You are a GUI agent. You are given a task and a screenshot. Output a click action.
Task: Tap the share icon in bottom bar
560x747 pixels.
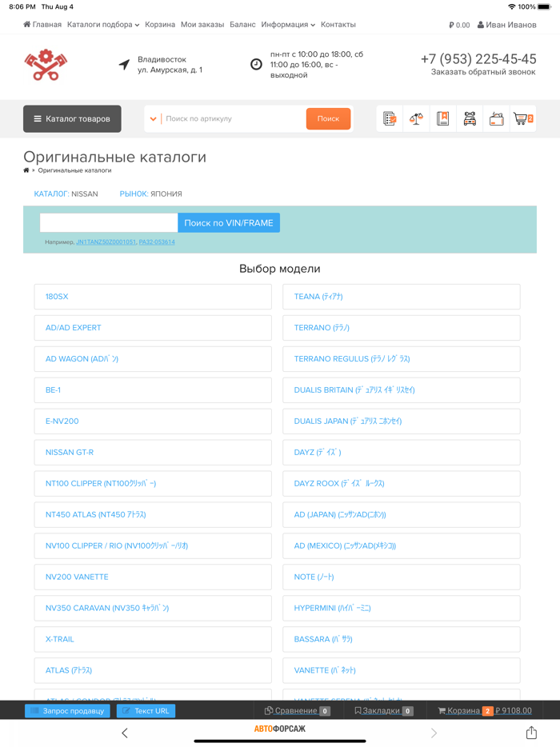pos(531,733)
